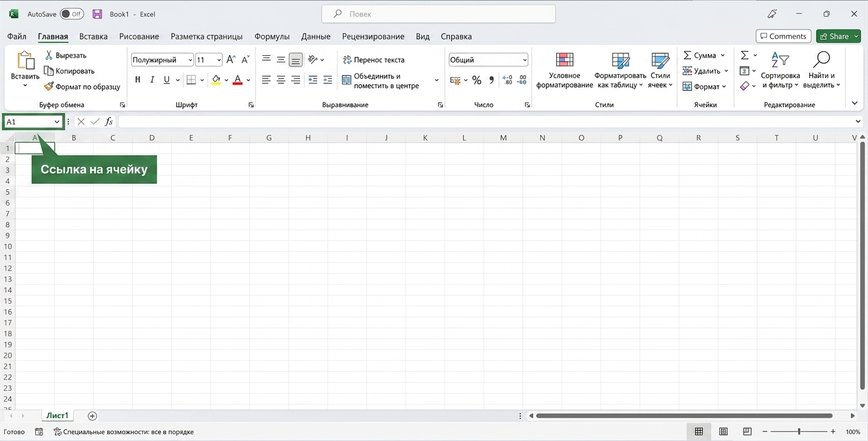Image resolution: width=868 pixels, height=441 pixels.
Task: Apply the red font color
Action: point(238,80)
